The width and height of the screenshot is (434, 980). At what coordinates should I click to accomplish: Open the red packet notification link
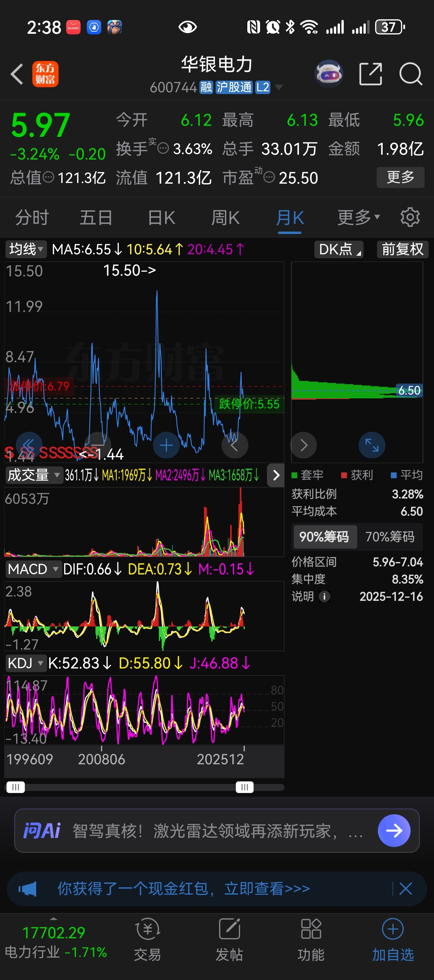(183, 889)
